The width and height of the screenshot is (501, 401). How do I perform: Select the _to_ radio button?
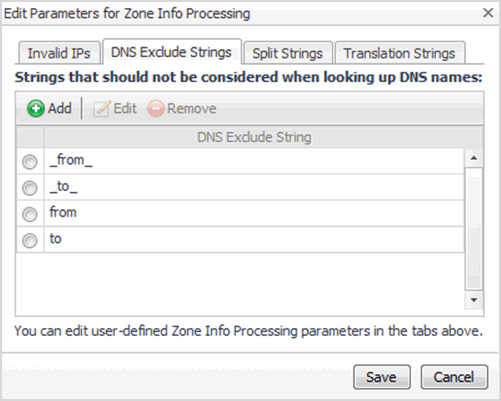click(x=30, y=188)
